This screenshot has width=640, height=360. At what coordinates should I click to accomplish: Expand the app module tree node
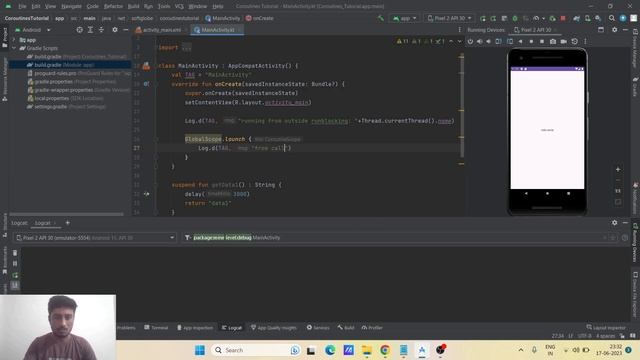point(14,40)
